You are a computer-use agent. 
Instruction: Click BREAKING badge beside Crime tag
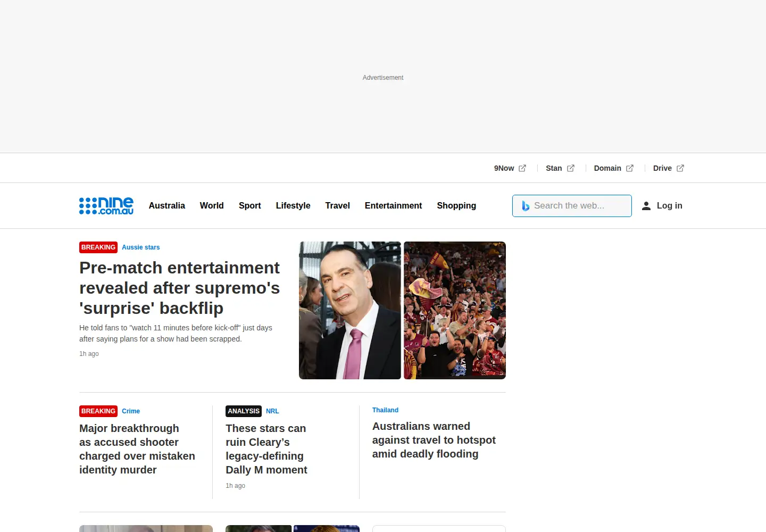coord(98,411)
